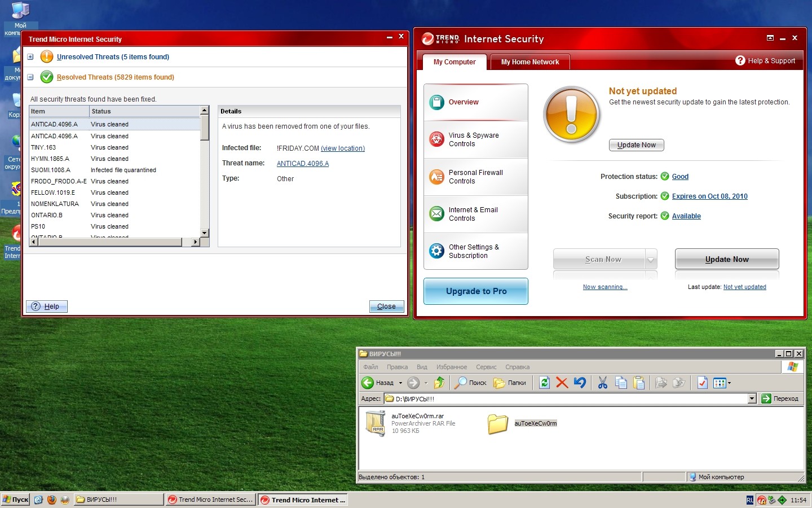Open Personal Firewall Controls
This screenshot has width=812, height=508.
(x=437, y=177)
